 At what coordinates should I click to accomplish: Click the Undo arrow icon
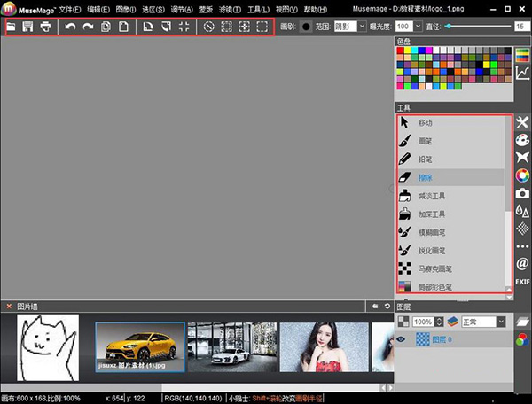[x=71, y=27]
